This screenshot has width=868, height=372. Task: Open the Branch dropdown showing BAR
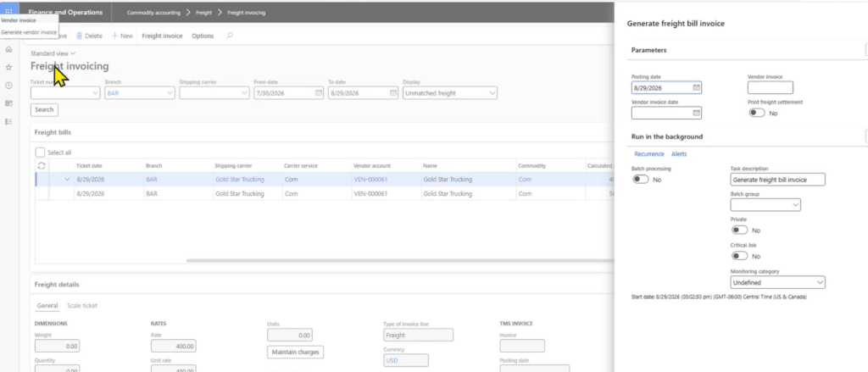(x=170, y=93)
